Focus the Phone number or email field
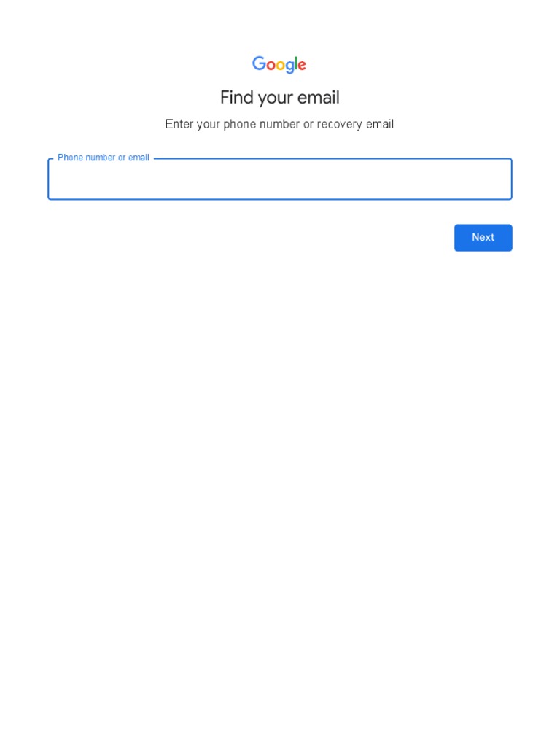Image resolution: width=560 pixels, height=747 pixels. click(x=280, y=179)
